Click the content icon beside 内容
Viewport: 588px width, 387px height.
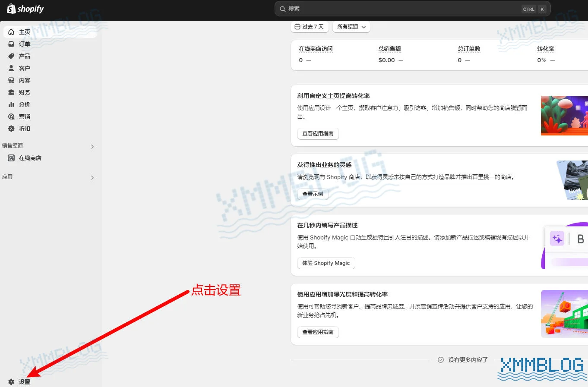point(11,80)
